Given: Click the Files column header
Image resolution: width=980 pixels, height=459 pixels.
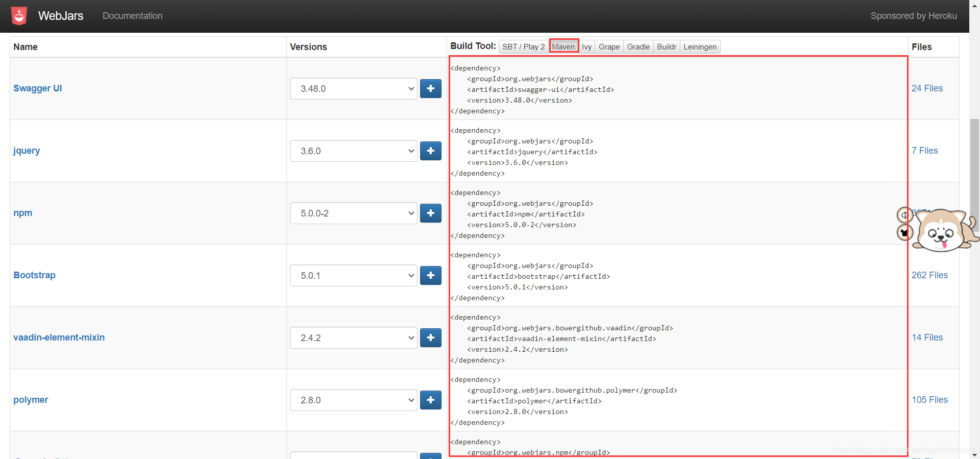Looking at the screenshot, I should click(x=922, y=47).
